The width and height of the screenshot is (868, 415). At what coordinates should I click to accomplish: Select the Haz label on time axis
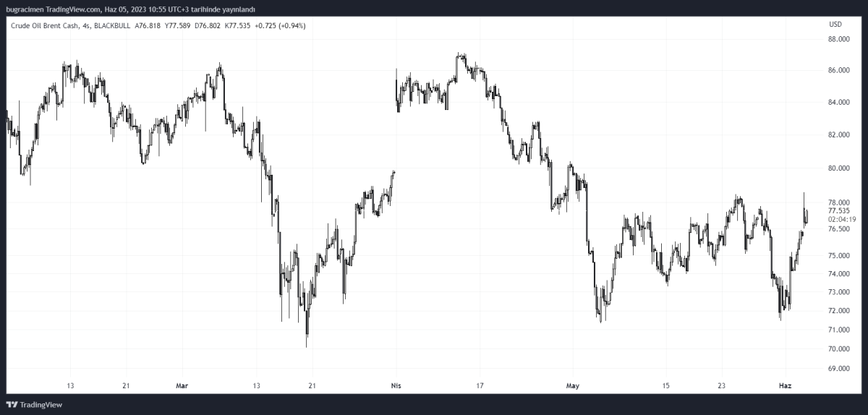785,385
